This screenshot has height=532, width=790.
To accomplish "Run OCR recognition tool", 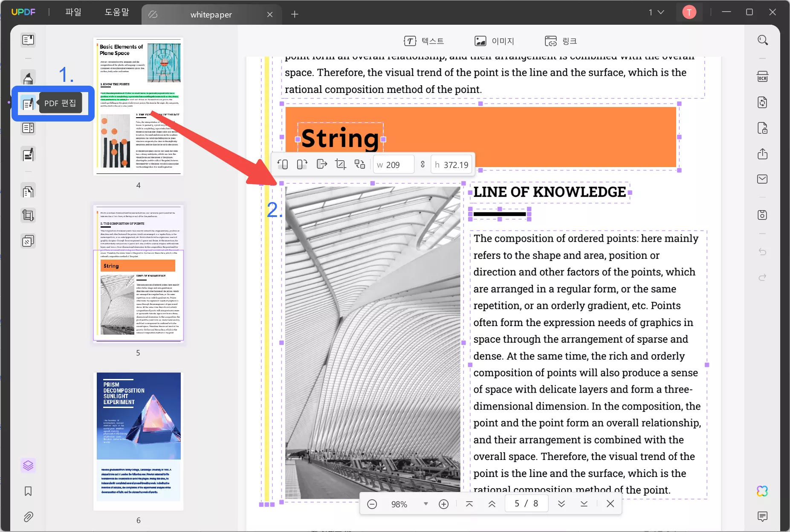I will (762, 77).
